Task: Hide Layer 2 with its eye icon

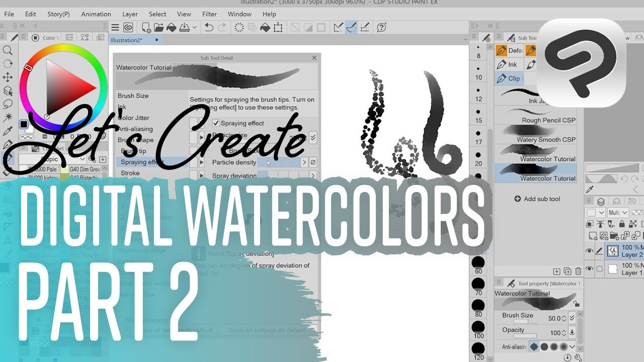Action: pyautogui.click(x=589, y=251)
